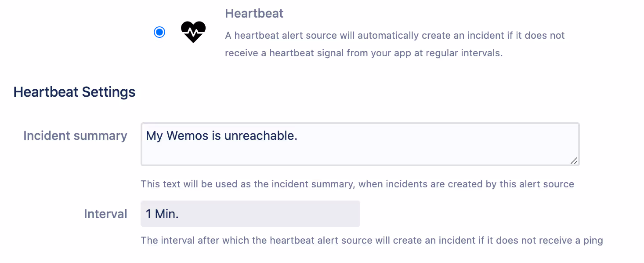Click the Heartbeat Settings heading
This screenshot has height=263, width=644.
pos(74,92)
